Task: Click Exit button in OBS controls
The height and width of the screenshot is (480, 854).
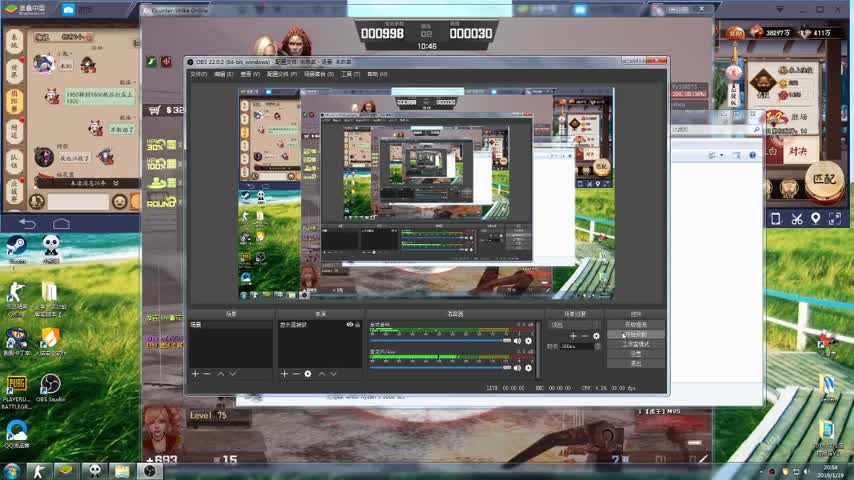Action: 636,363
